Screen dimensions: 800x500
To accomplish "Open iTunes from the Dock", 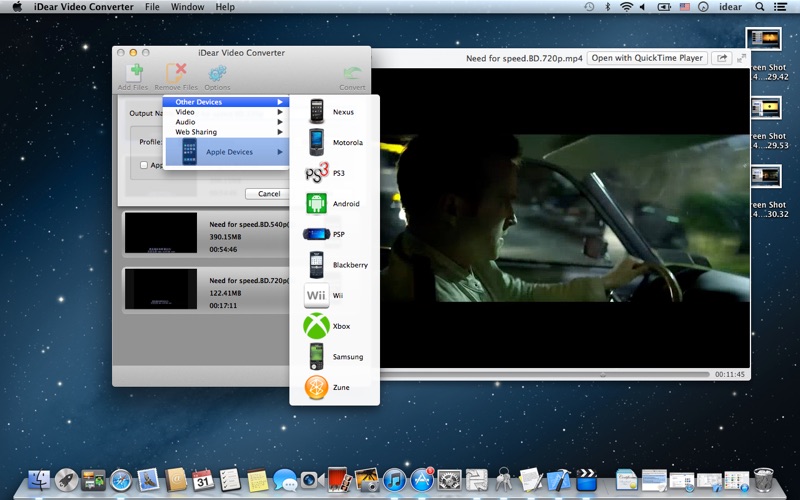I will (394, 480).
